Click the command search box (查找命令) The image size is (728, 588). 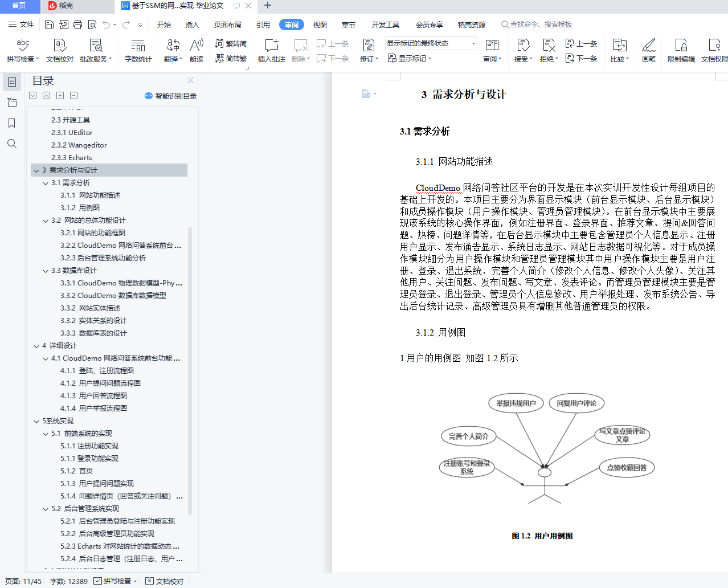point(537,24)
